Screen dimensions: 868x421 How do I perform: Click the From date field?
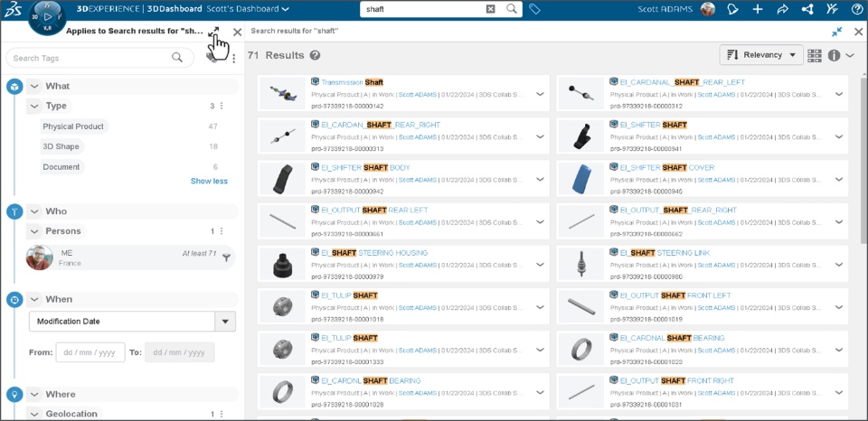[90, 352]
